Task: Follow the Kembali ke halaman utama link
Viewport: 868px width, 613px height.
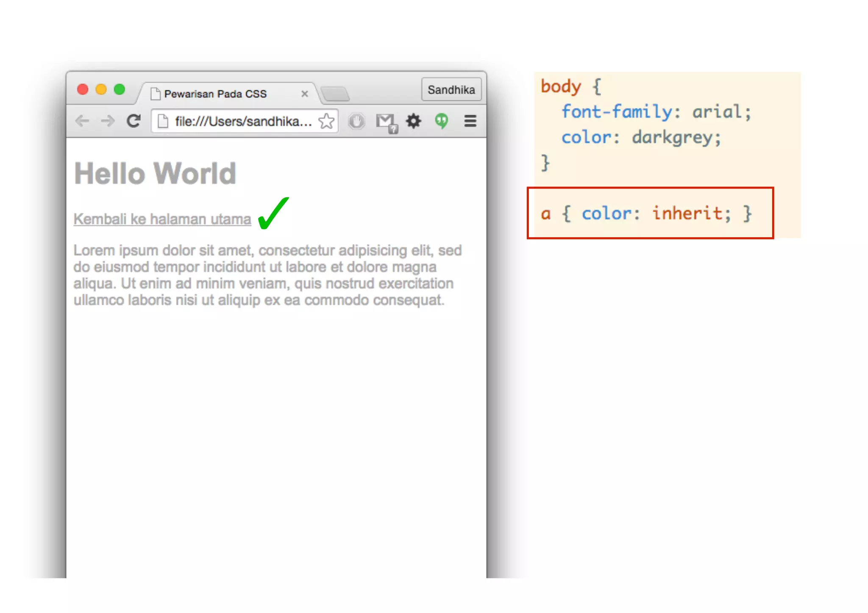Action: [162, 219]
